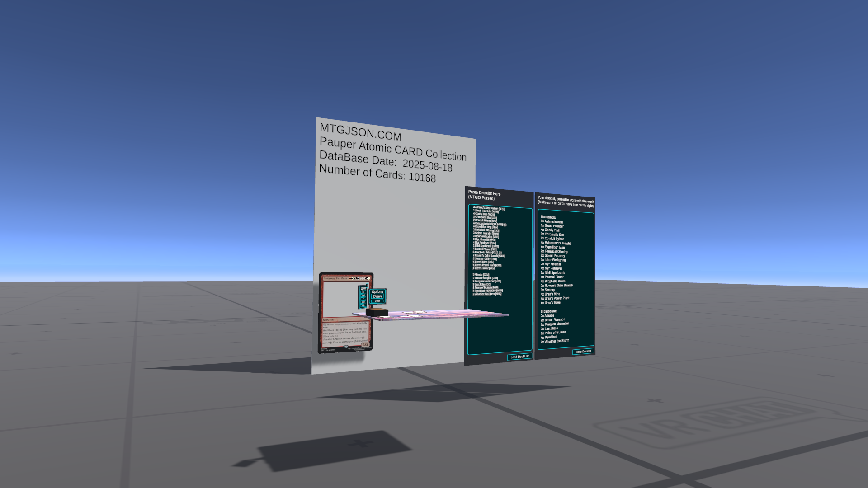
Task: Click the small tab atop the angled Options panel
Action: coord(367,286)
